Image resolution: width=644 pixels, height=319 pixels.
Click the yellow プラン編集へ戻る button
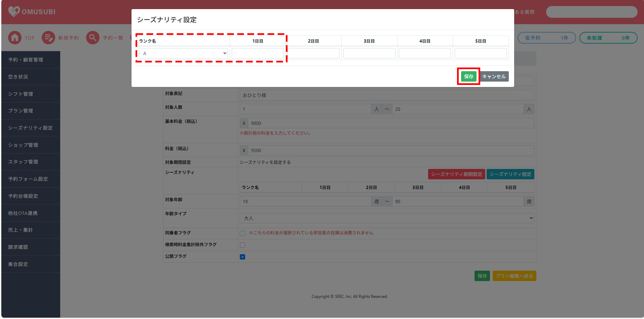pyautogui.click(x=514, y=276)
